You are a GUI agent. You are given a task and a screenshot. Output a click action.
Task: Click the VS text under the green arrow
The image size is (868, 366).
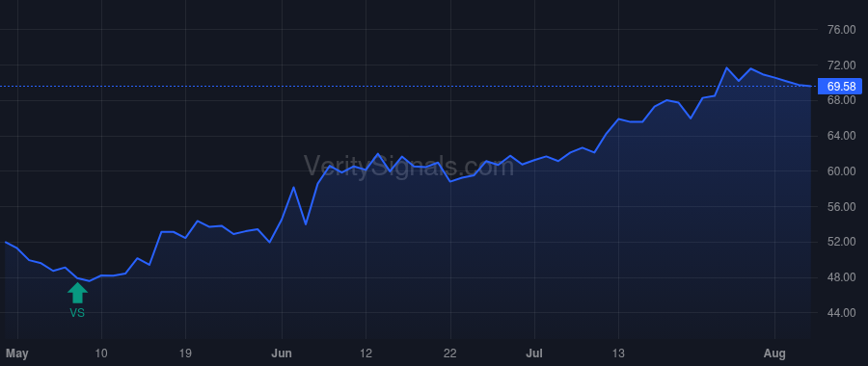pyautogui.click(x=77, y=313)
